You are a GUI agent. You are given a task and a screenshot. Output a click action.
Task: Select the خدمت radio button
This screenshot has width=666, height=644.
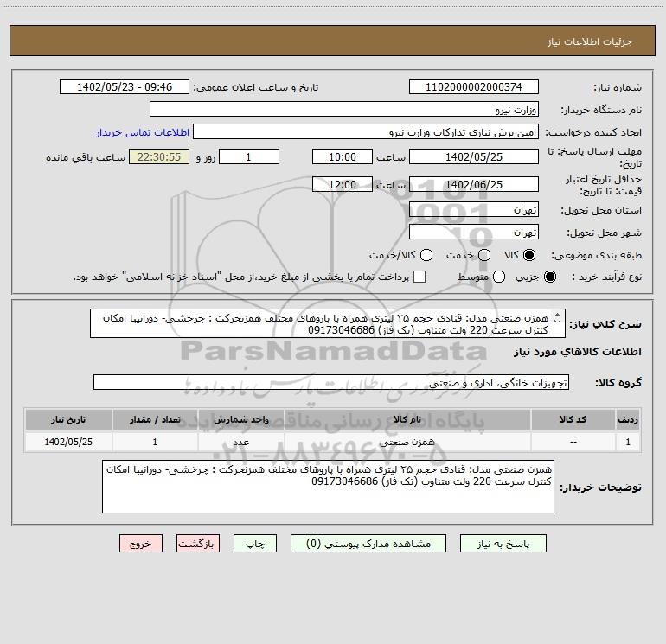484,255
